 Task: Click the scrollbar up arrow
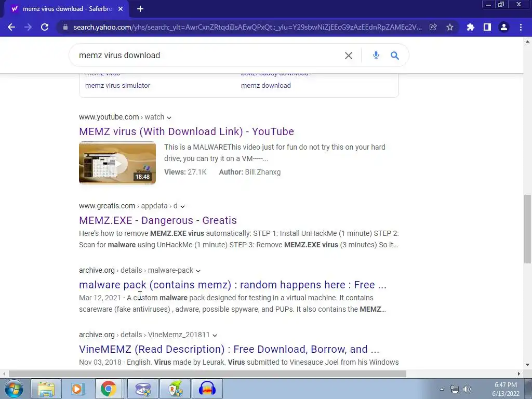click(x=527, y=42)
